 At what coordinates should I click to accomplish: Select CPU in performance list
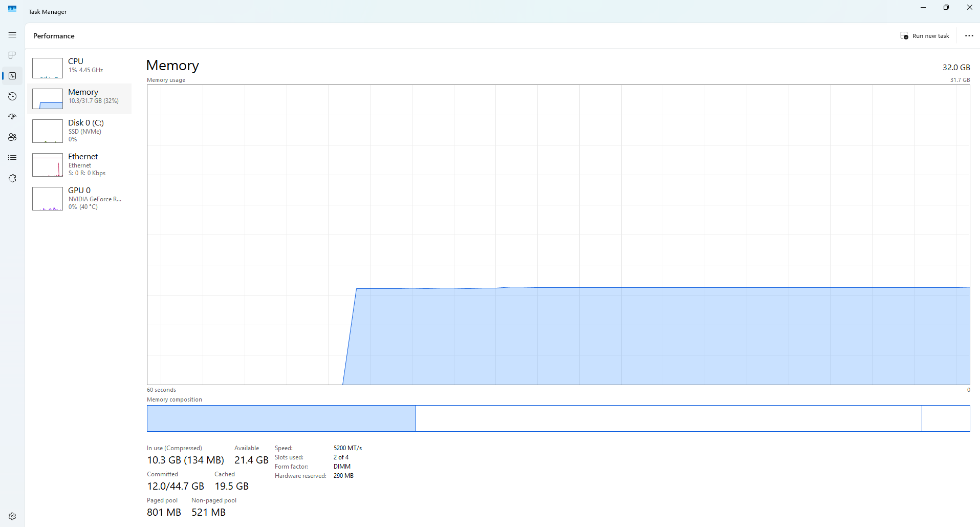(x=79, y=68)
